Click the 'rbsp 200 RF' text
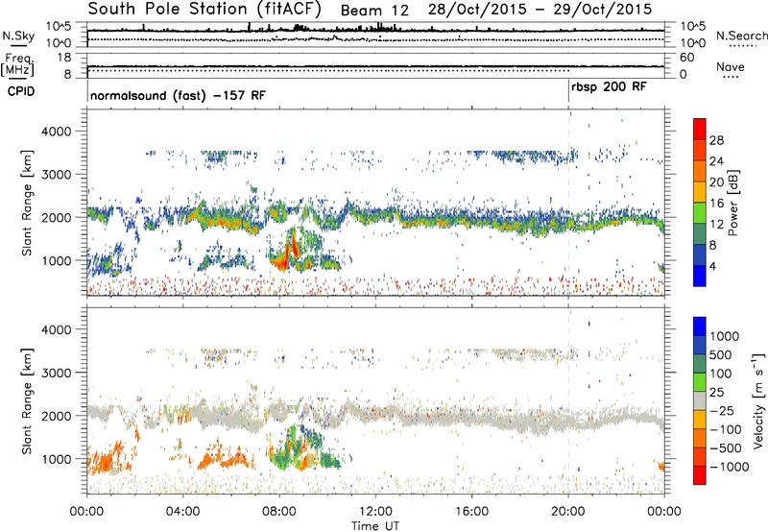 point(609,87)
